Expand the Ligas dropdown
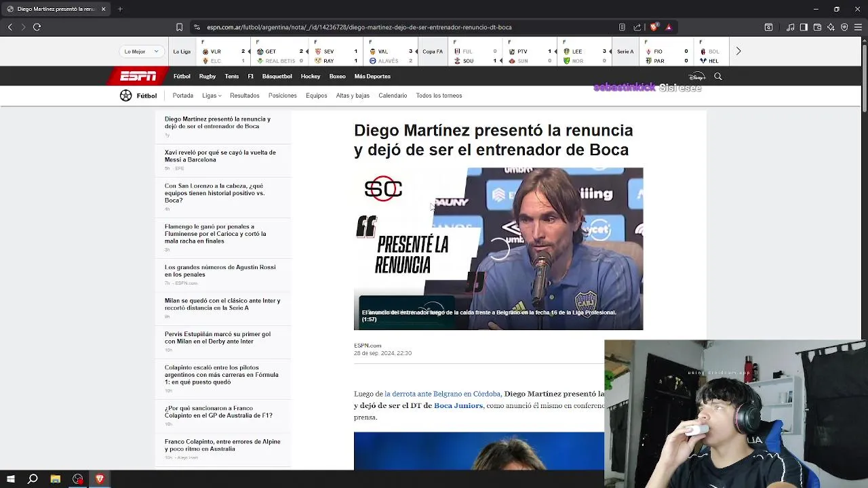 point(212,96)
